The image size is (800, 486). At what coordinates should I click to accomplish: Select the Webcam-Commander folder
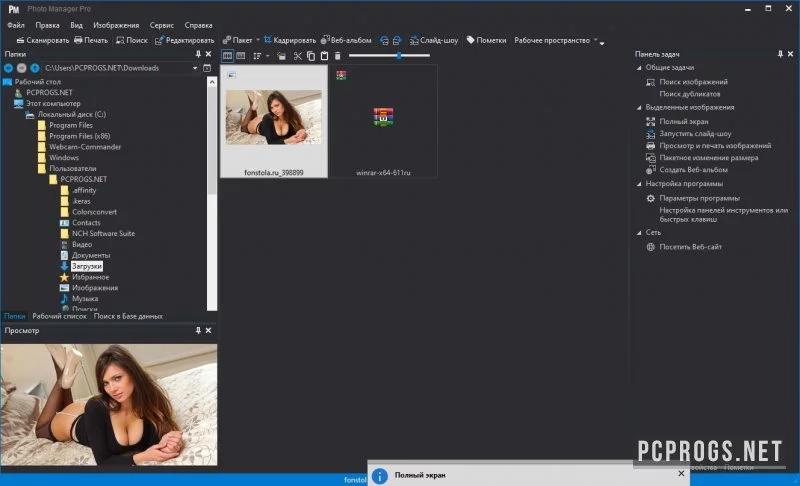[x=85, y=147]
